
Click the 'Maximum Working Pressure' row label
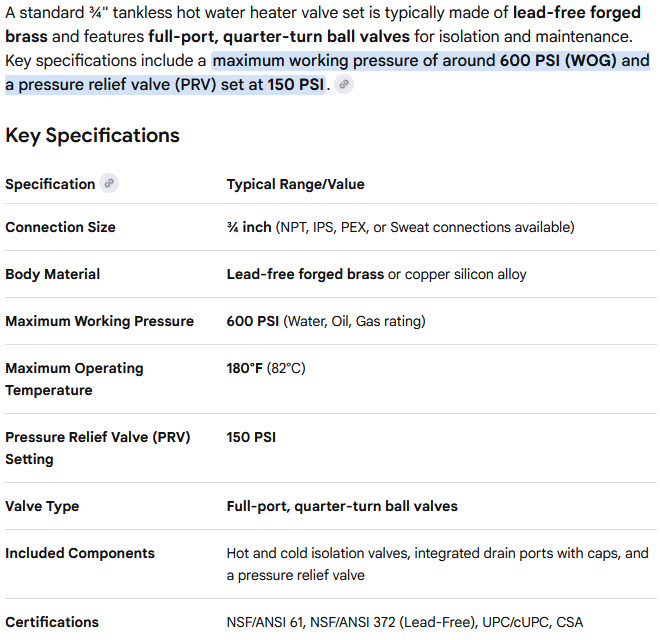(99, 321)
